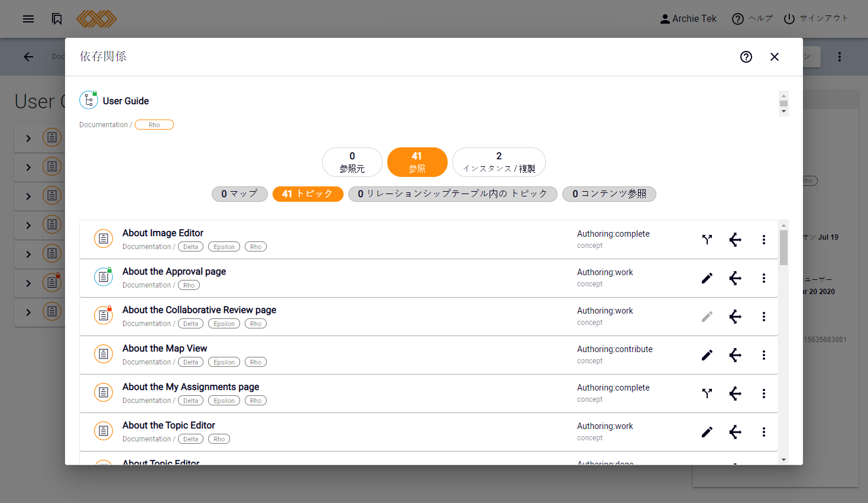Open more options for About the Map View
This screenshot has width=868, height=503.
764,355
